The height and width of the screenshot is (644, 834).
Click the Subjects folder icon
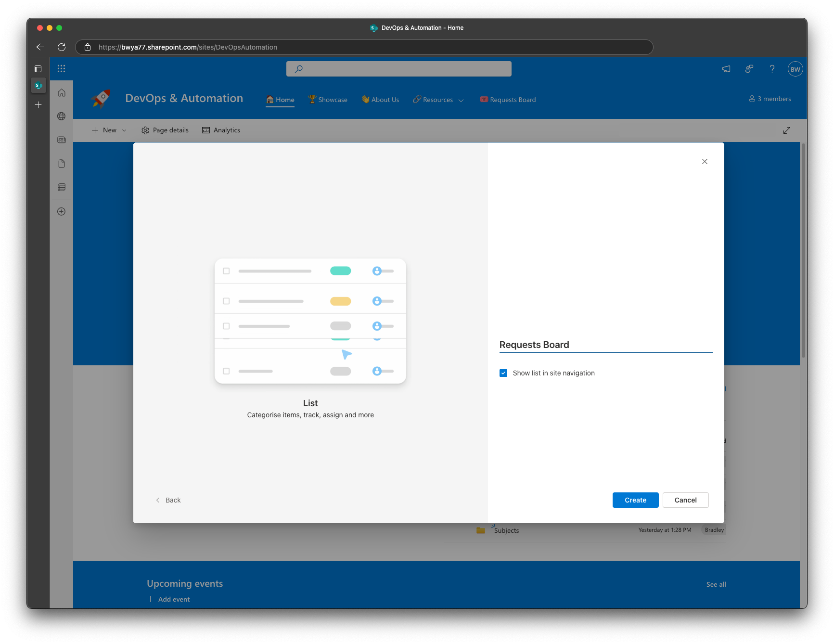point(481,530)
